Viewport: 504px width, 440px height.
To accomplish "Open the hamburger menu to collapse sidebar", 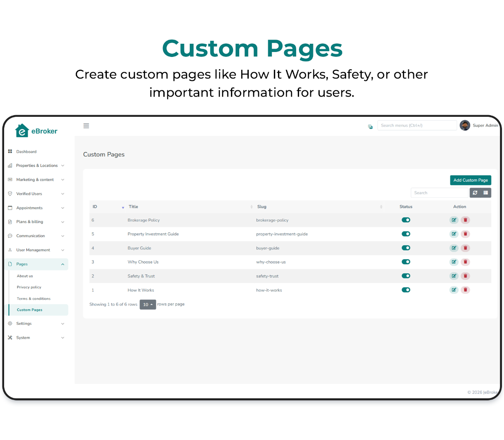I will tap(86, 125).
